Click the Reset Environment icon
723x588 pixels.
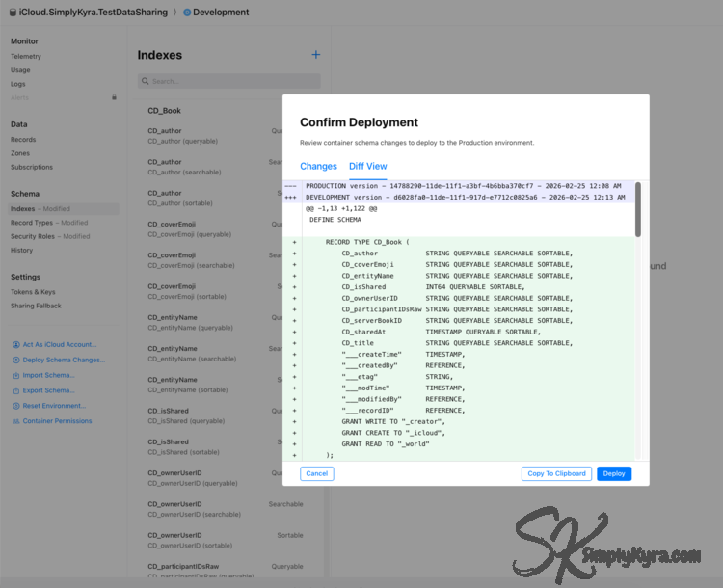(16, 406)
